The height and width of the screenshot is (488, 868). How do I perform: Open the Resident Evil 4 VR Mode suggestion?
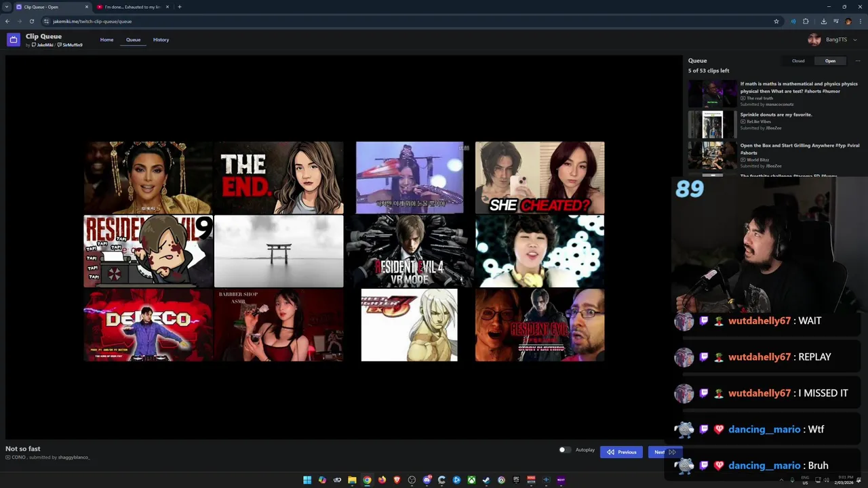click(410, 251)
